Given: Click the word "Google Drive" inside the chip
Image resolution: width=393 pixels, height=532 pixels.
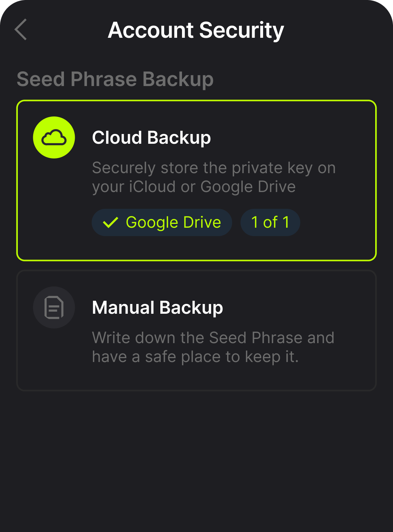Looking at the screenshot, I should [173, 222].
